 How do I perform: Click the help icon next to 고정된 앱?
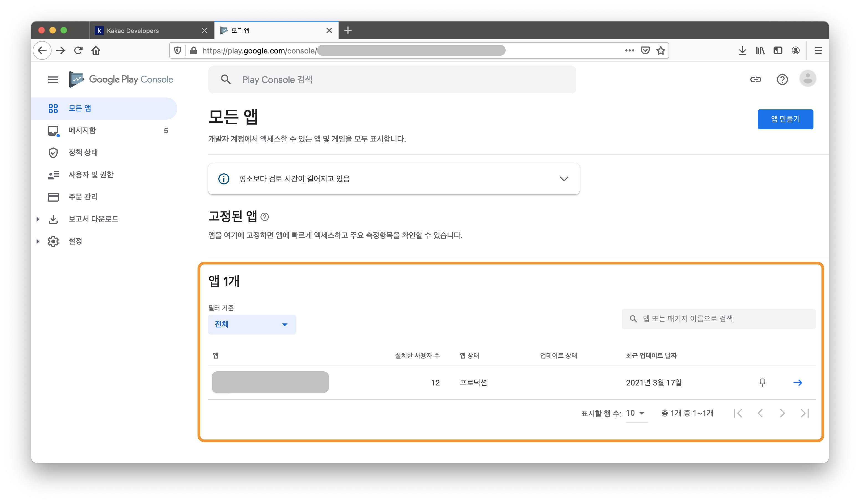[265, 217]
